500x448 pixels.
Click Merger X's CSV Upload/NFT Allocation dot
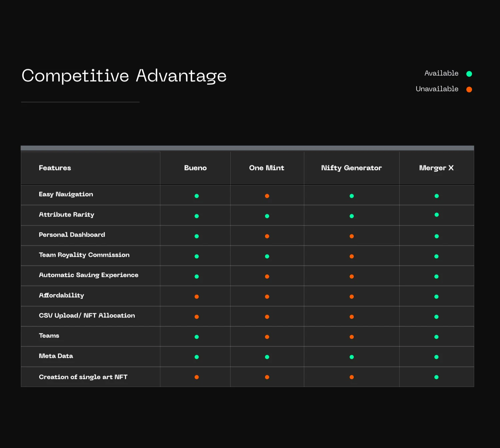point(437,317)
